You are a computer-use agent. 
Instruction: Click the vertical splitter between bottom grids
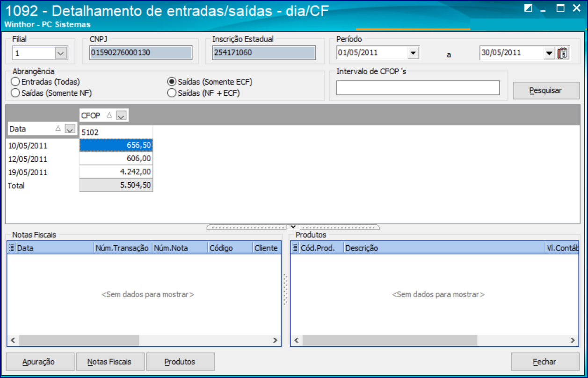pos(285,290)
